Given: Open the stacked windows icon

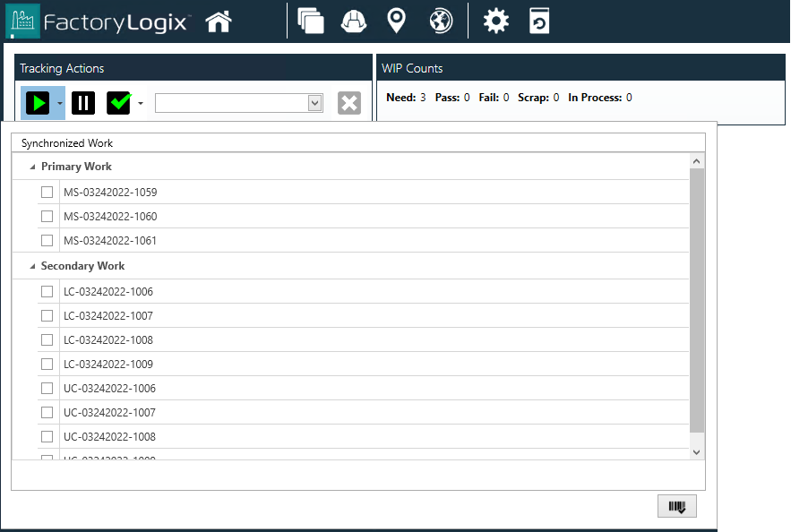Looking at the screenshot, I should point(311,21).
